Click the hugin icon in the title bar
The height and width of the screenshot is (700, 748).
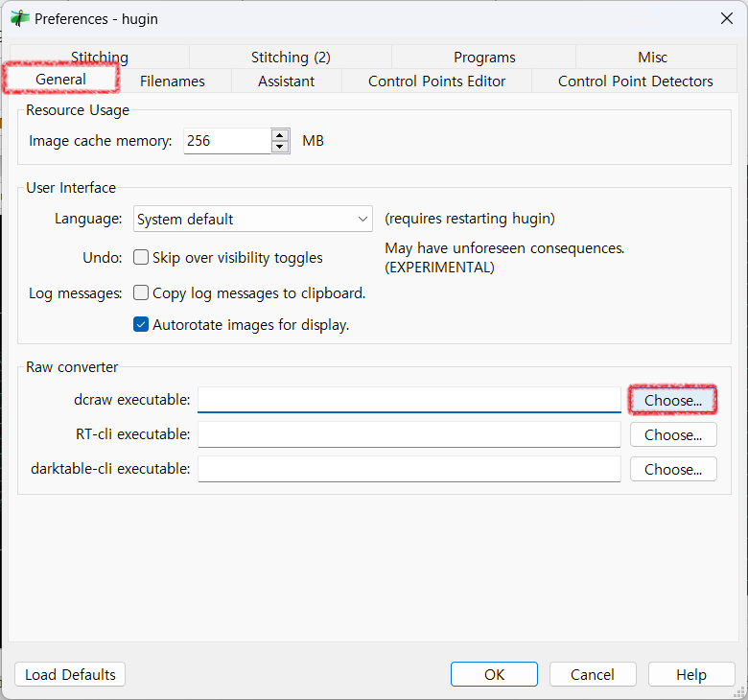click(20, 18)
